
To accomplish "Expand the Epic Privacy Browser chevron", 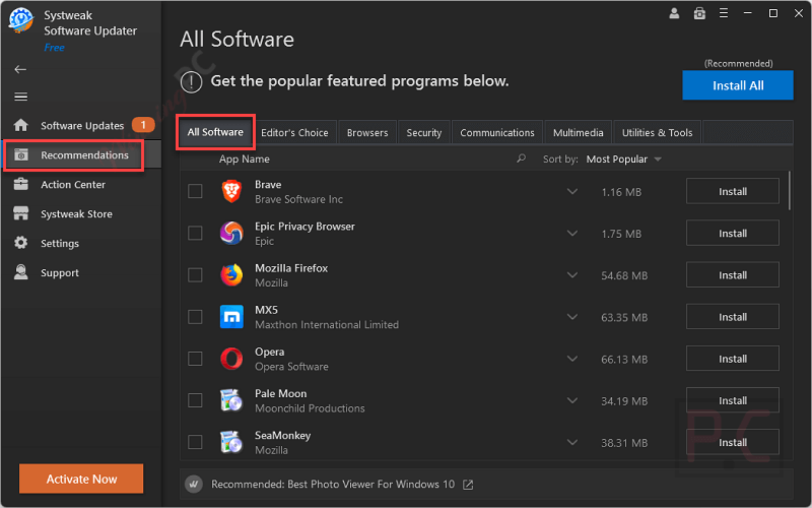I will pos(572,233).
